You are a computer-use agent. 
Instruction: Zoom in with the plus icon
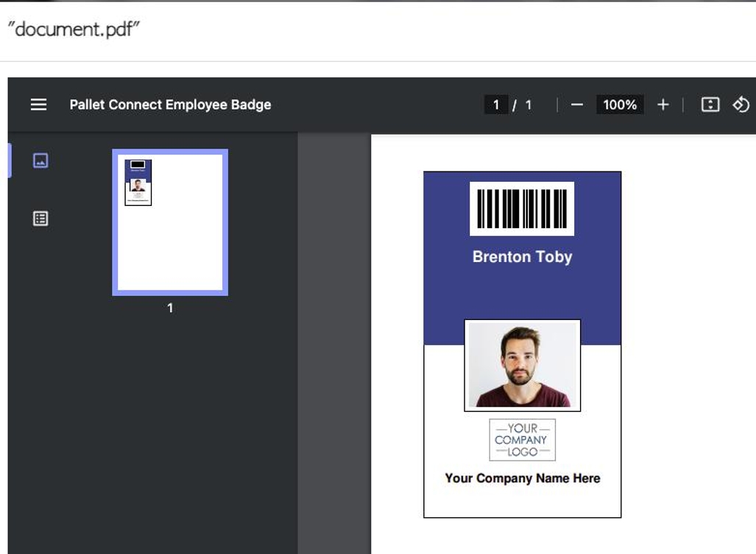663,104
